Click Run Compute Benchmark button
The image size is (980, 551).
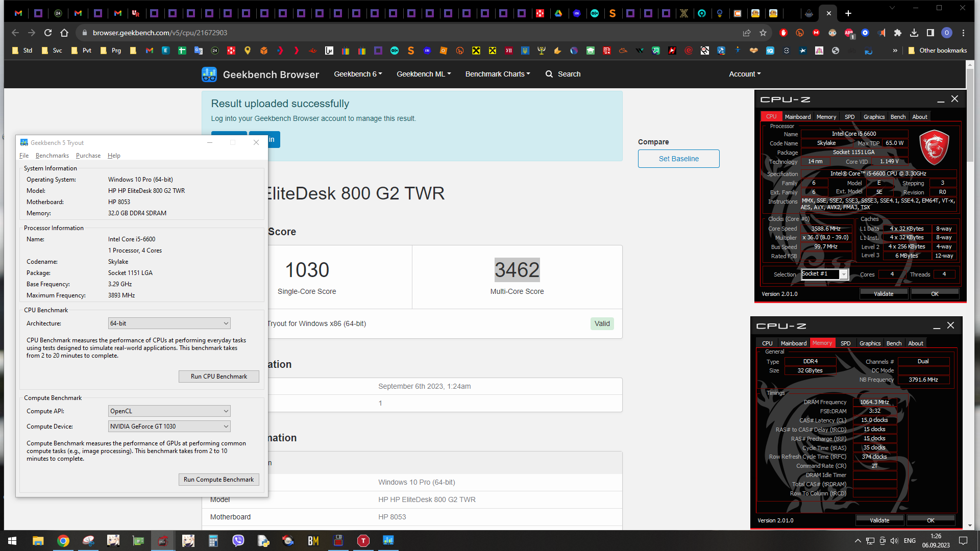click(x=219, y=480)
